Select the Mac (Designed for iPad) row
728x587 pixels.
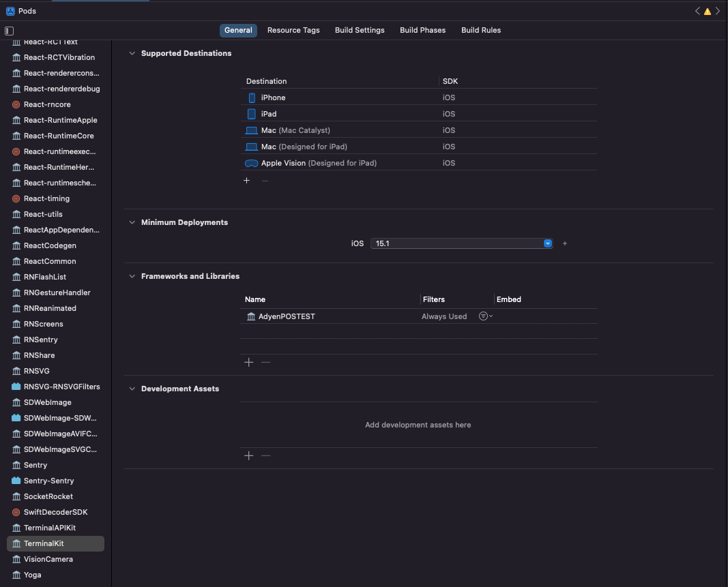click(418, 147)
